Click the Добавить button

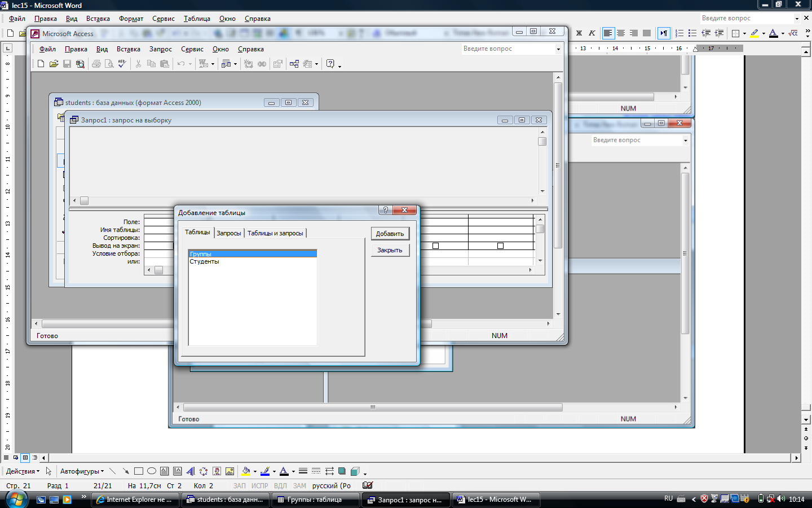tap(390, 234)
